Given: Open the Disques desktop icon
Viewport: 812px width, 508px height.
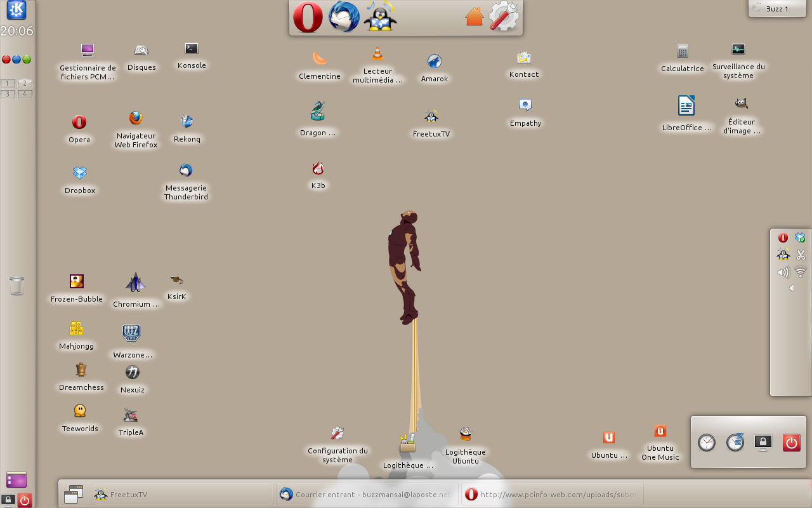Looking at the screenshot, I should pyautogui.click(x=141, y=50).
